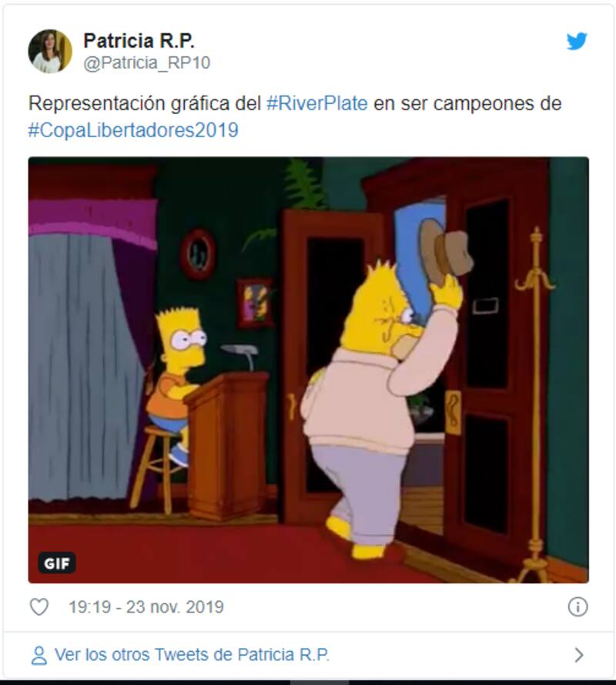Like the tweet with the heart icon
This screenshot has width=616, height=685.
click(x=38, y=607)
